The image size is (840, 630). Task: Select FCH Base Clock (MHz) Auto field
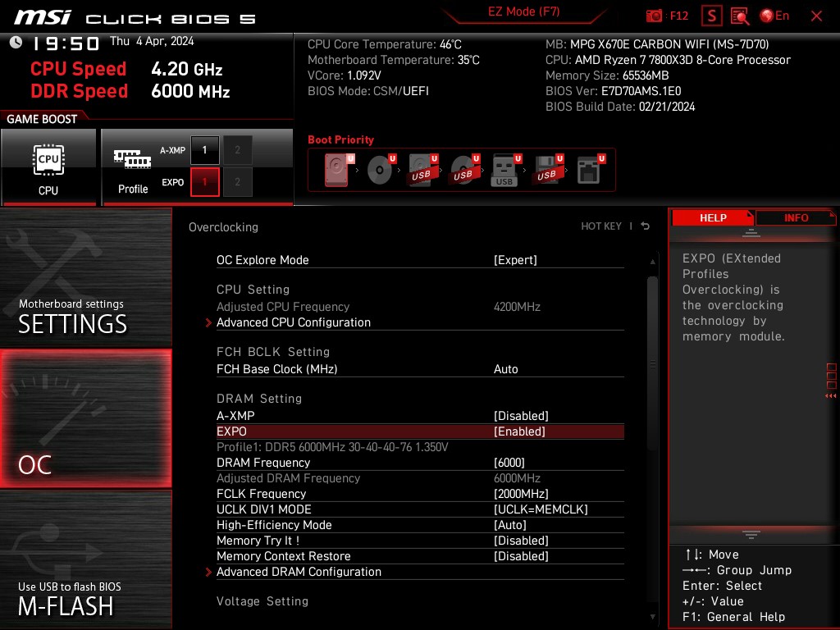(420, 369)
